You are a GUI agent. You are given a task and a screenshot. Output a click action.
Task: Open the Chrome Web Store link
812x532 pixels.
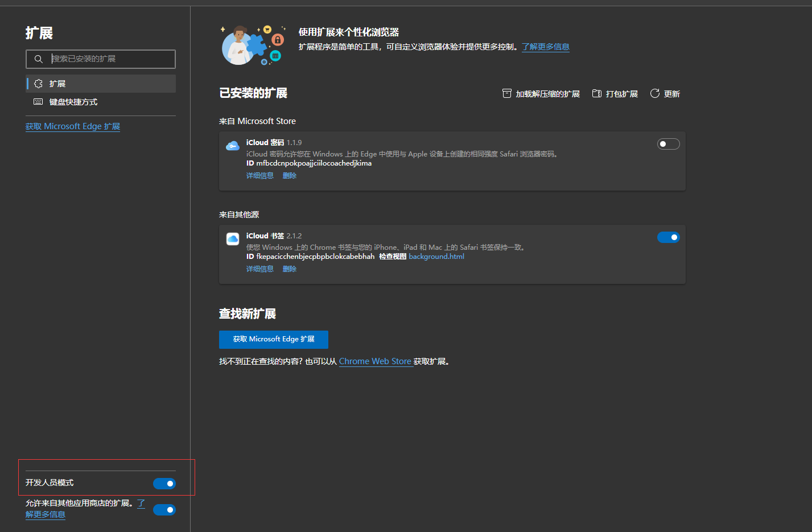pos(375,361)
